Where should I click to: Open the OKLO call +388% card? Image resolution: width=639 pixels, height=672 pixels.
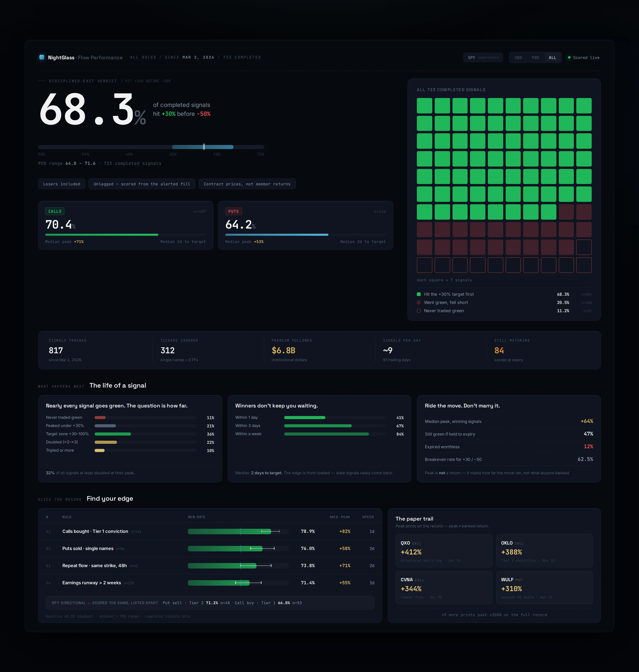[x=544, y=551]
